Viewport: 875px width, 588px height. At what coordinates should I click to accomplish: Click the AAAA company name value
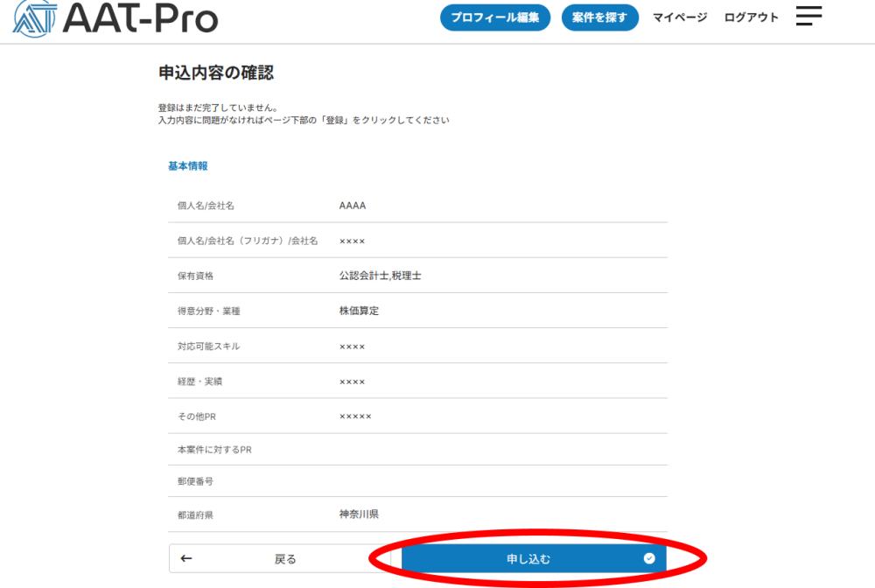click(352, 206)
